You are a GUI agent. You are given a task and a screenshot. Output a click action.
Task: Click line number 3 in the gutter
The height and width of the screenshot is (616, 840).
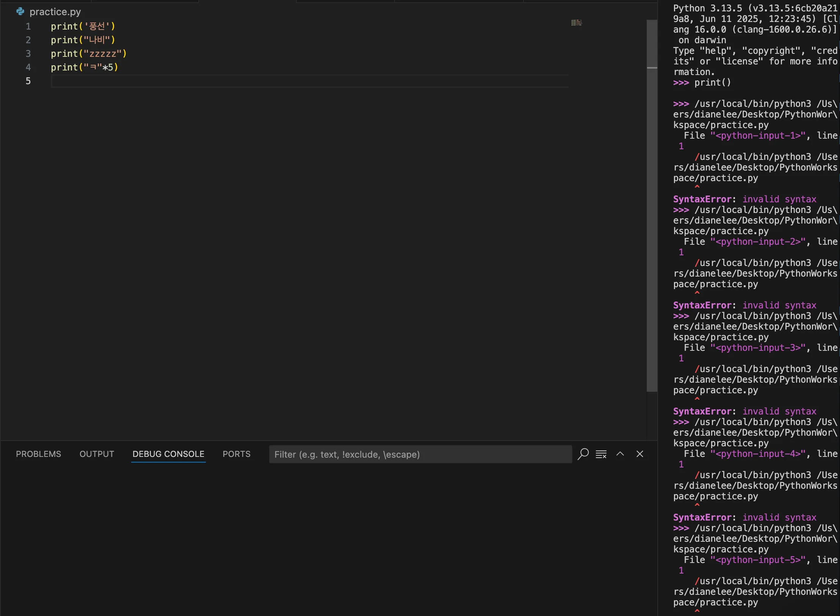click(28, 54)
